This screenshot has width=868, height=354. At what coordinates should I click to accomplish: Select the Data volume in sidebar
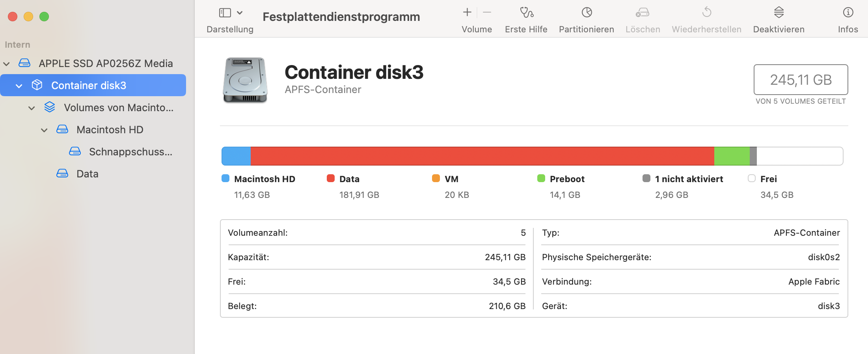[x=87, y=174]
